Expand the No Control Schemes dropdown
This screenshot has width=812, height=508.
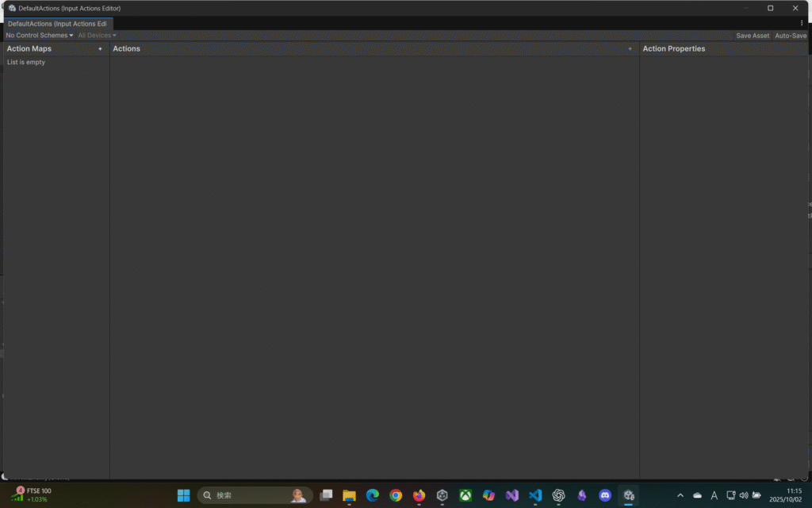[x=39, y=36]
